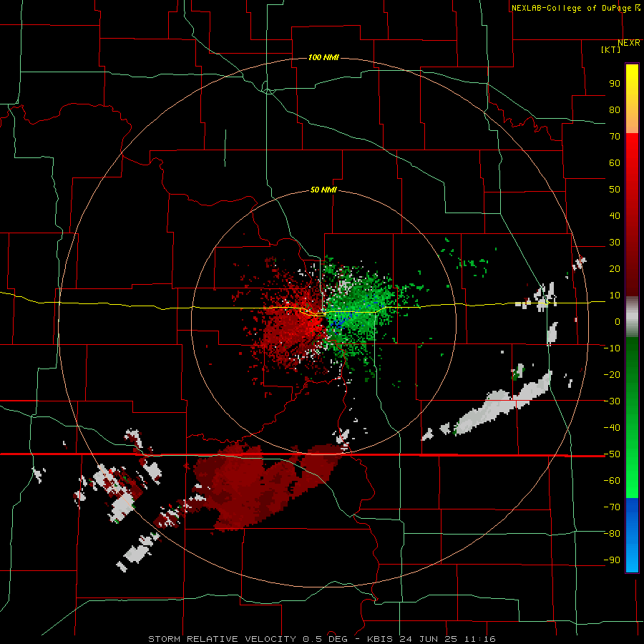Click the -10 value on velocity scale
Viewport: 644px width, 644px height.
point(612,348)
